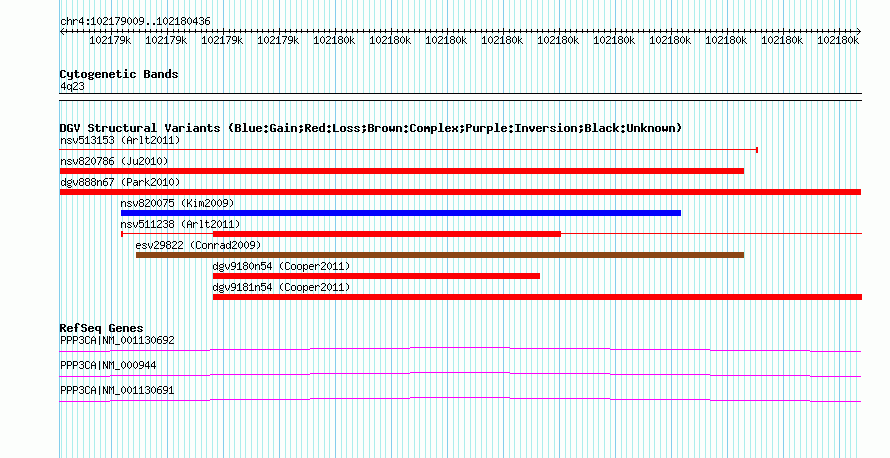Click the right arrow of the coordinate ruler
Viewport: 890px width, 458px height.
point(859,32)
